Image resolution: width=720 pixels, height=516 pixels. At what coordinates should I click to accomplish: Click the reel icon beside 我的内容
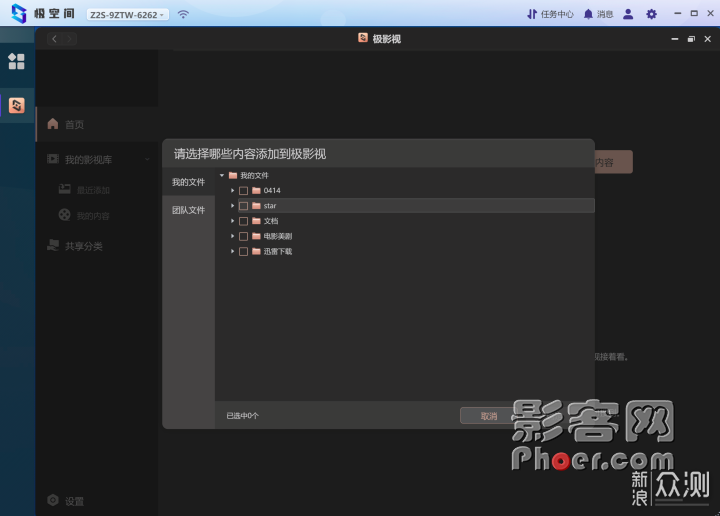tap(65, 214)
